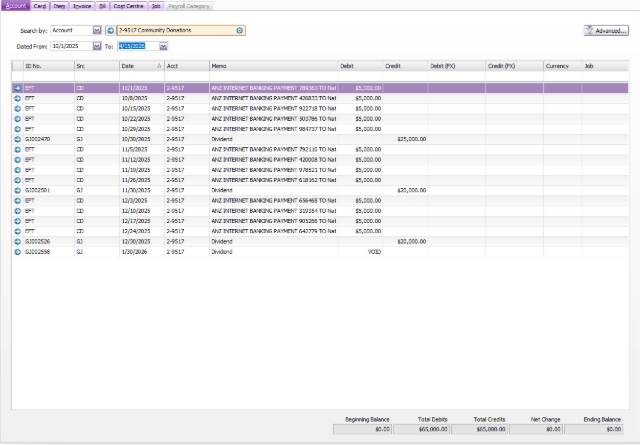Screen dimensions: 640x445
Task: Switch to the Item tab
Action: click(59, 6)
